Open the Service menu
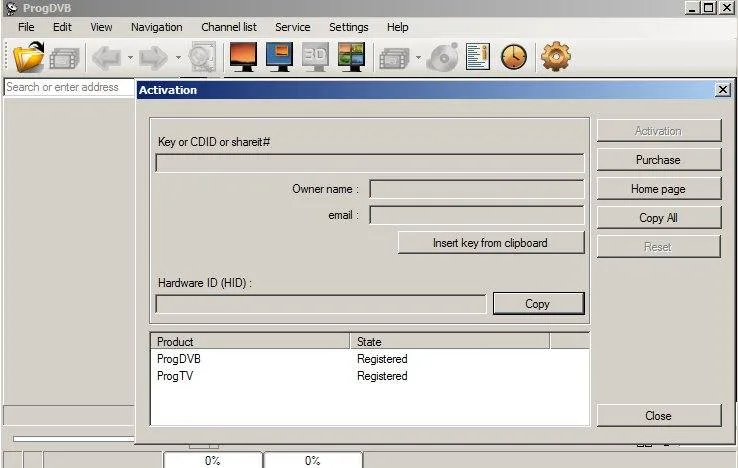Image resolution: width=738 pixels, height=468 pixels. (x=293, y=27)
